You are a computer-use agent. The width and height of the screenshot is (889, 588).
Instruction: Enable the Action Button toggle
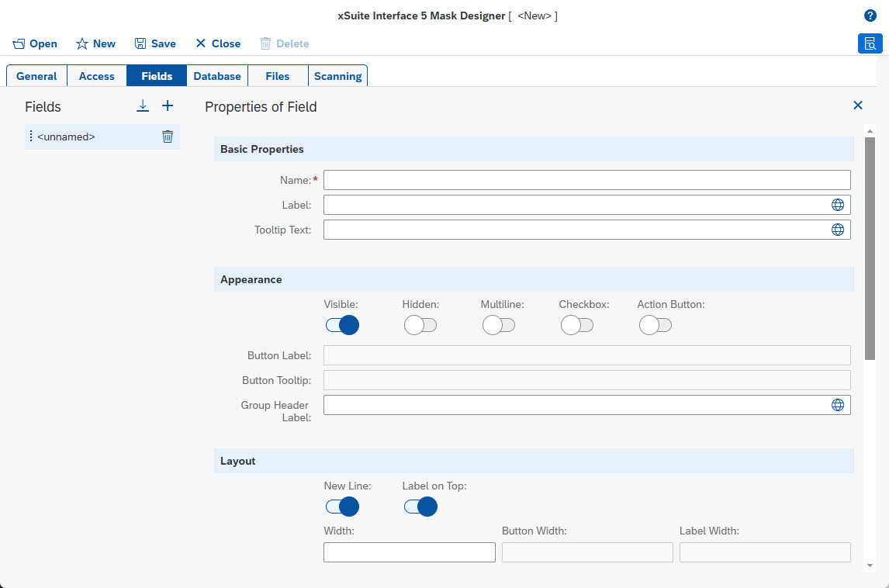pyautogui.click(x=656, y=325)
